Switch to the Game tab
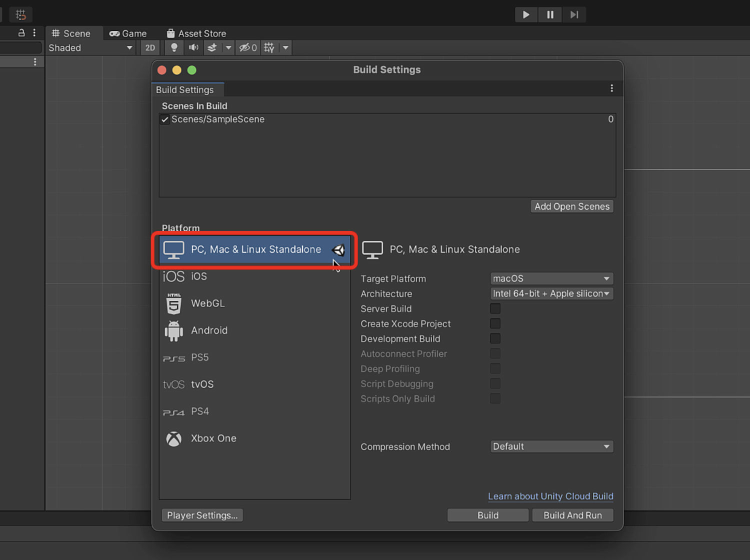The height and width of the screenshot is (560, 750). coord(128,33)
